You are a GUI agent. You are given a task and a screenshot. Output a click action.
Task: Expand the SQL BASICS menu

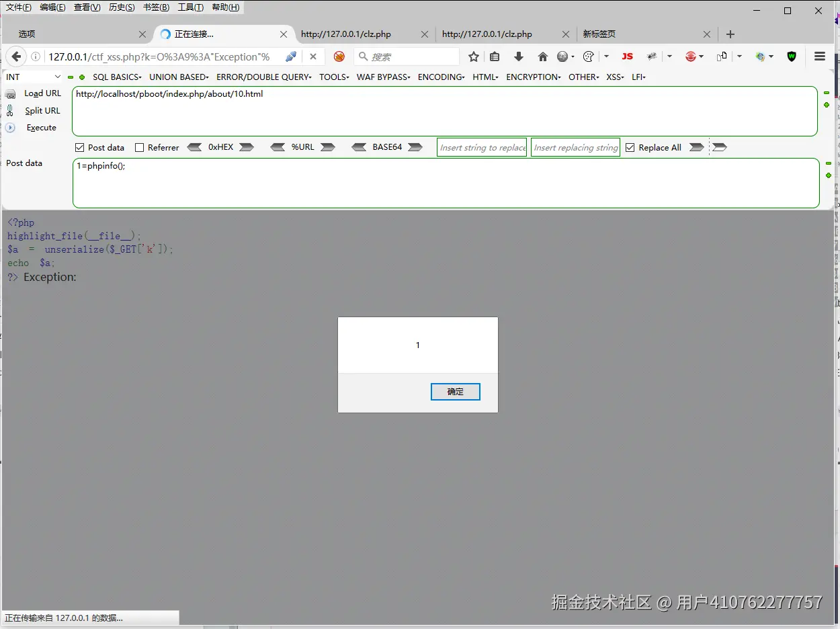tap(118, 77)
